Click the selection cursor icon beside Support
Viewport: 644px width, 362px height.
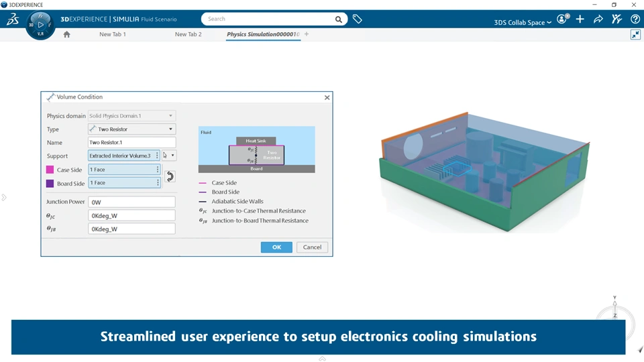(x=165, y=155)
